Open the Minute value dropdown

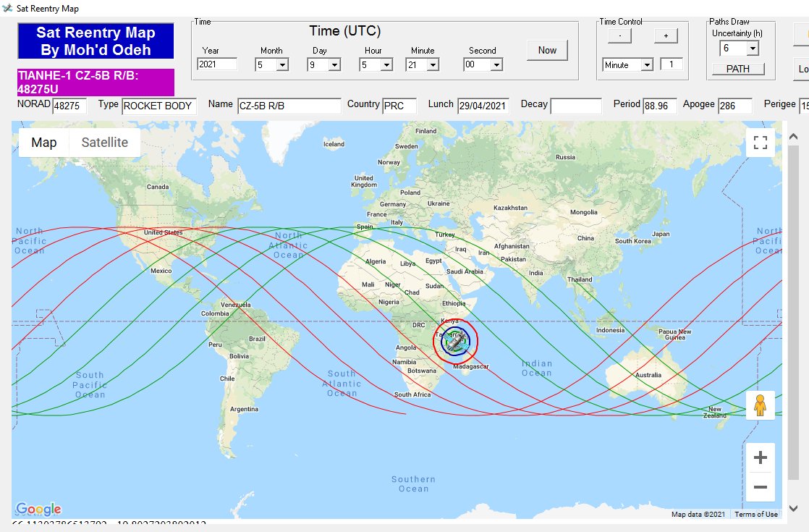click(x=433, y=65)
